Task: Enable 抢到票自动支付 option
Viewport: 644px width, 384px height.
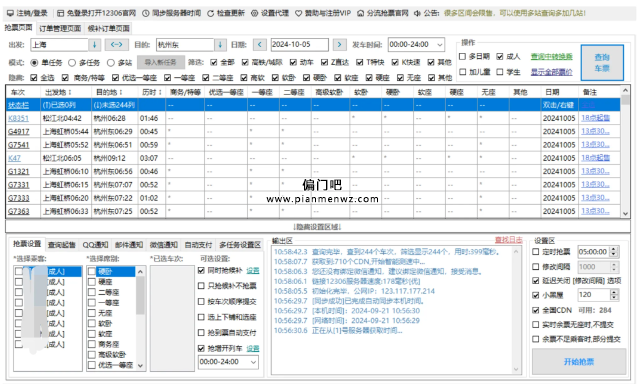Action: 201,333
